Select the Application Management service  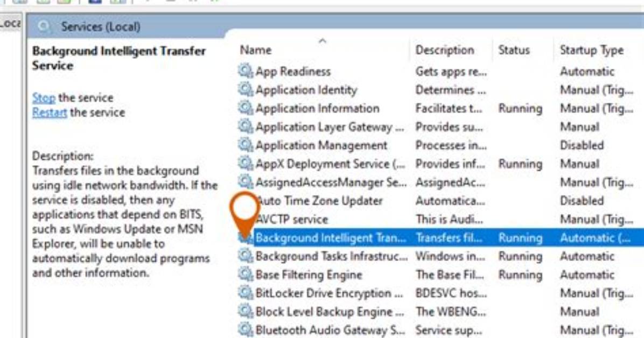pyautogui.click(x=440, y=145)
